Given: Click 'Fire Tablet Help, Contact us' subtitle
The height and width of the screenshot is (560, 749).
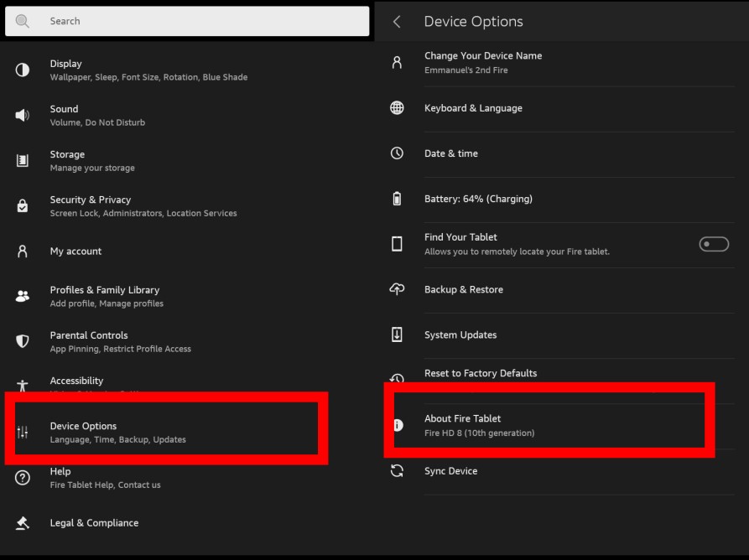Looking at the screenshot, I should click(x=105, y=485).
